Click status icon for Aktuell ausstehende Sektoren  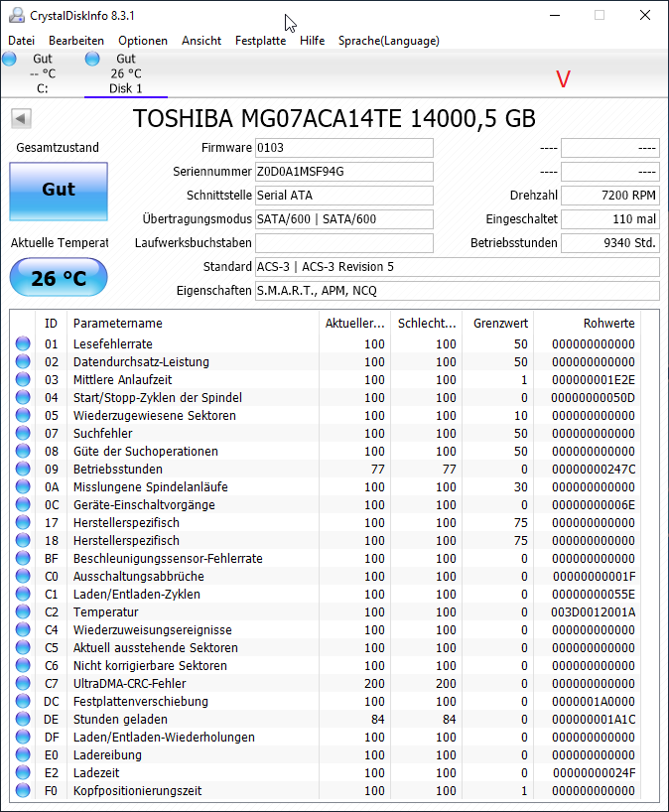pyautogui.click(x=23, y=647)
